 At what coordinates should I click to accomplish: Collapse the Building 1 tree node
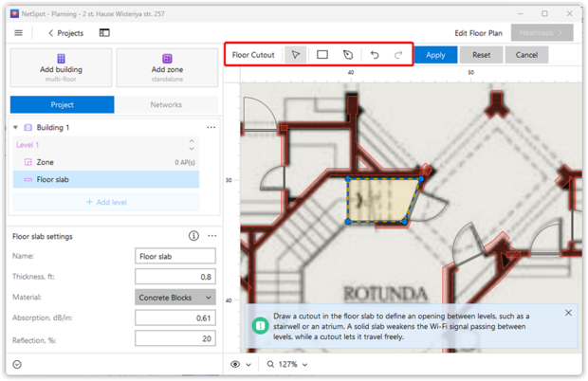[15, 127]
